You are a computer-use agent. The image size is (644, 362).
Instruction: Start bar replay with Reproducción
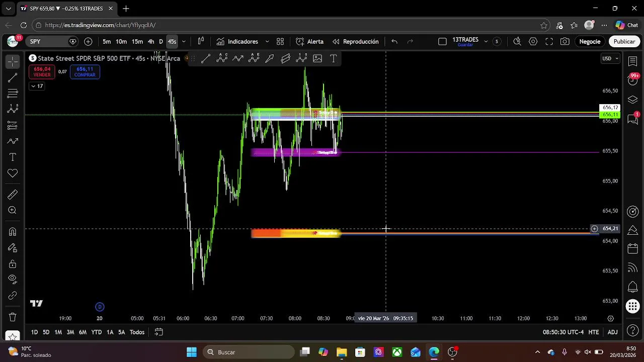(x=355, y=42)
